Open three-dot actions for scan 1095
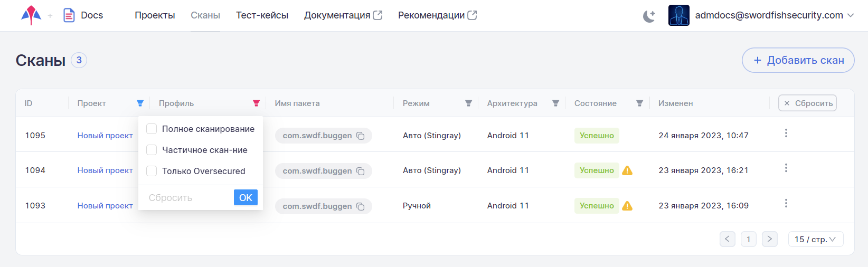 click(786, 133)
